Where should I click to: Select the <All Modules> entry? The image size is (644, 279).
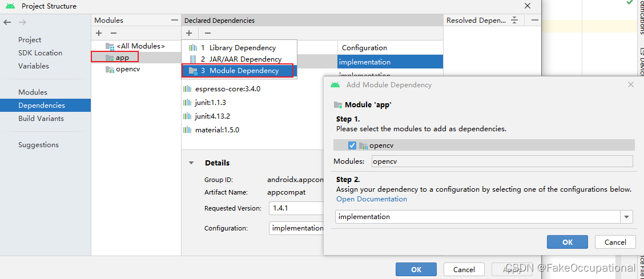pos(135,46)
